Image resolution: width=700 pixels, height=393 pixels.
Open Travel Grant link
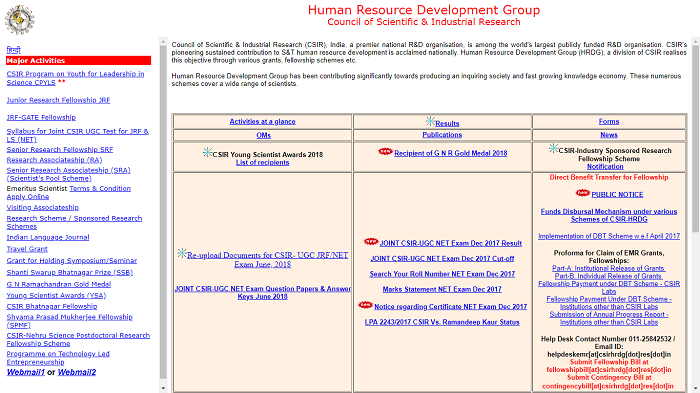(27, 249)
